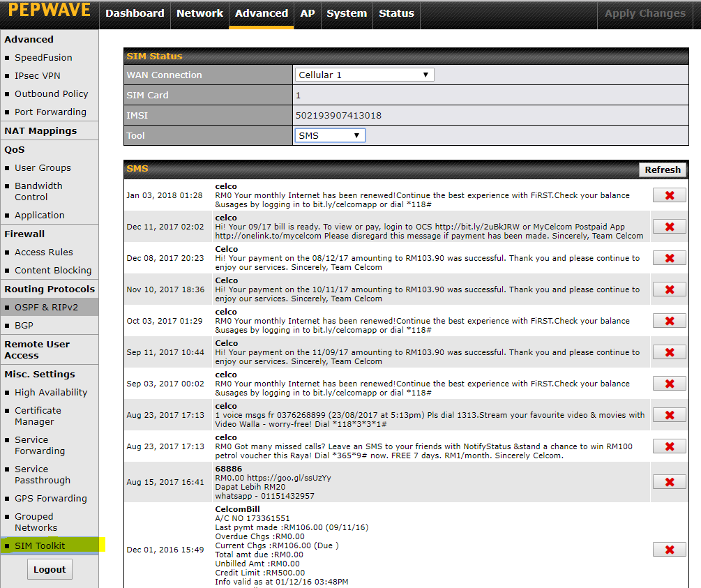
Task: Open the SIM Toolkit sidebar link
Action: [x=40, y=545]
